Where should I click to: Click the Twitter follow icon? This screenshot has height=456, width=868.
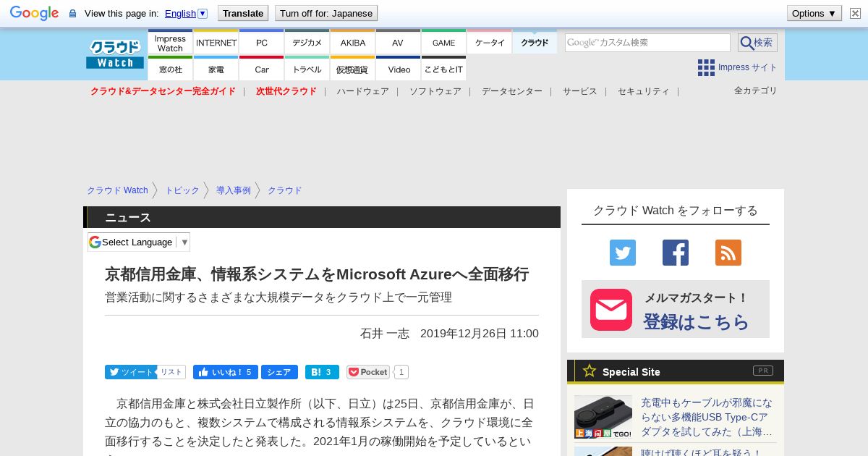(623, 253)
